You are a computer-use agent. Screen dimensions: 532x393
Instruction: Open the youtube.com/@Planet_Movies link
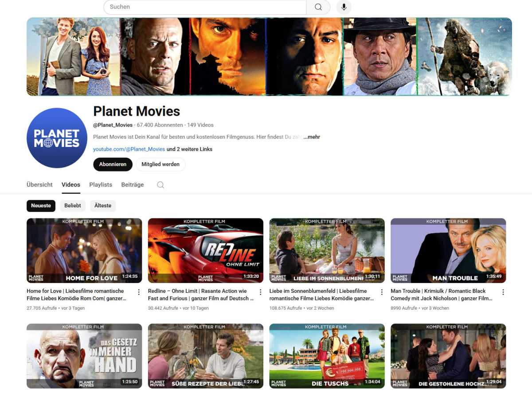tap(128, 149)
